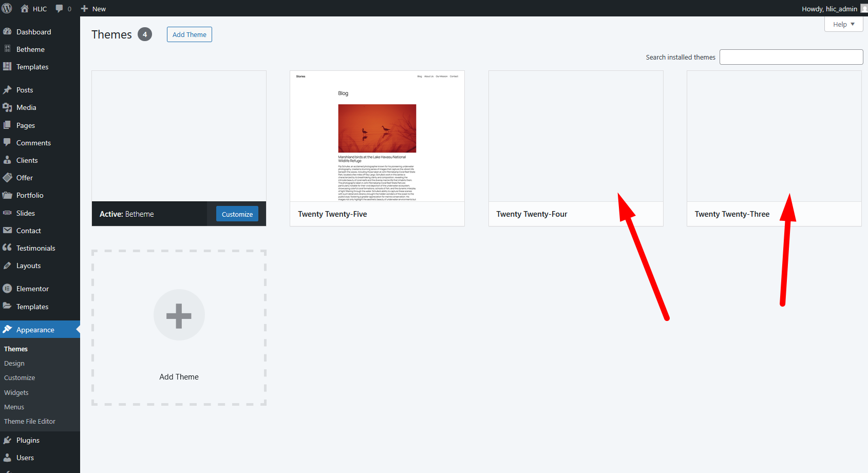This screenshot has height=473, width=868.
Task: Click the Appearance paintbrush icon
Action: [x=7, y=329]
